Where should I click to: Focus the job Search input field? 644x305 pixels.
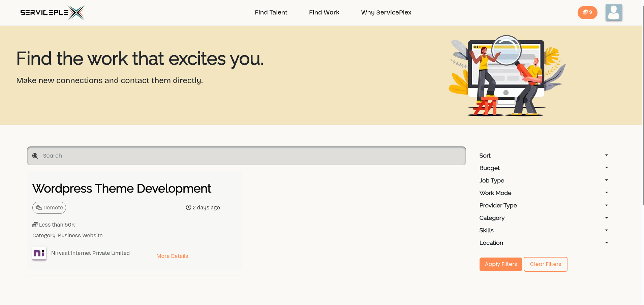pyautogui.click(x=249, y=156)
